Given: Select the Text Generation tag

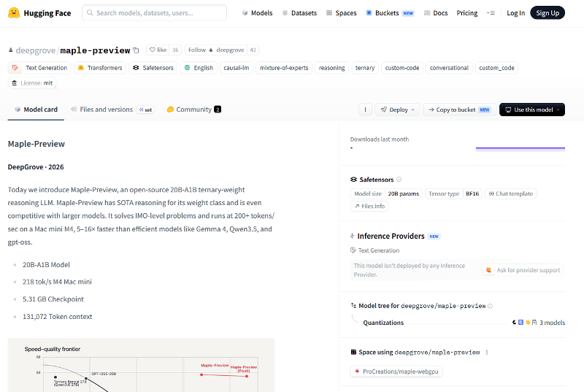Looking at the screenshot, I should coord(39,68).
